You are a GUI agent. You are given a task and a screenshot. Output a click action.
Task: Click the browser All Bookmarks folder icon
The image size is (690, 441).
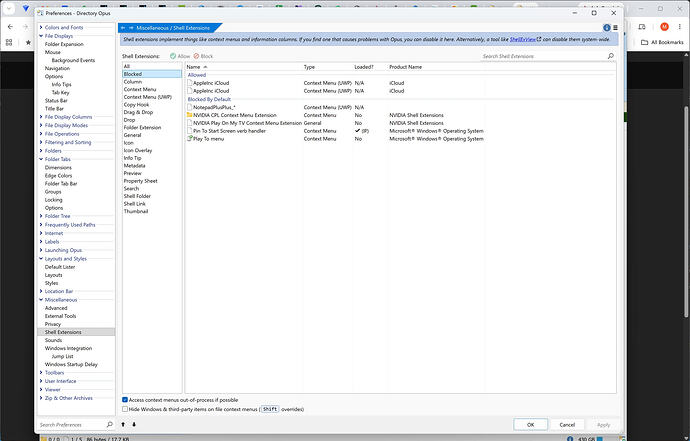[x=644, y=42]
